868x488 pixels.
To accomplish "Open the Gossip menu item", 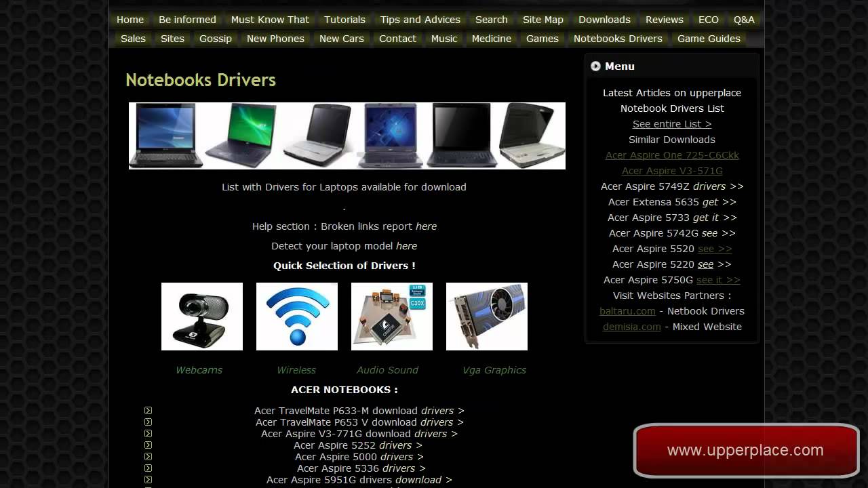I will click(x=216, y=39).
